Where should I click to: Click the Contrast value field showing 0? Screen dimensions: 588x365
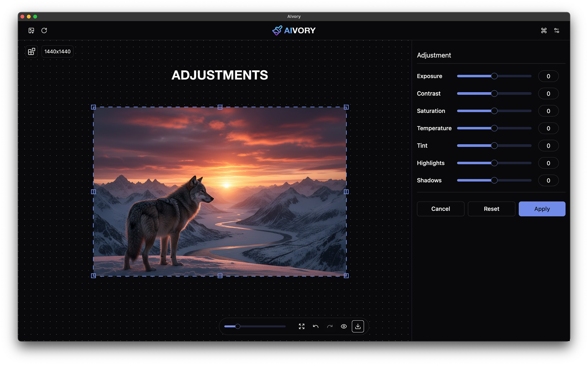coord(548,93)
